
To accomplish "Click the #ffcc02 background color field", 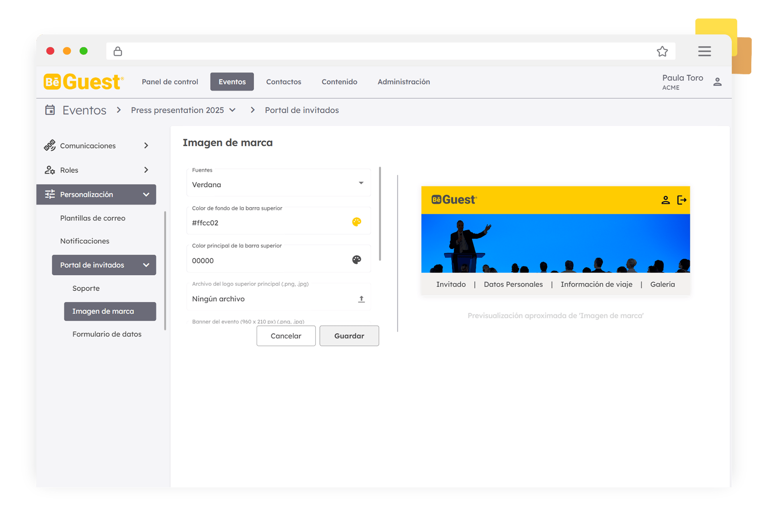I will [279, 221].
